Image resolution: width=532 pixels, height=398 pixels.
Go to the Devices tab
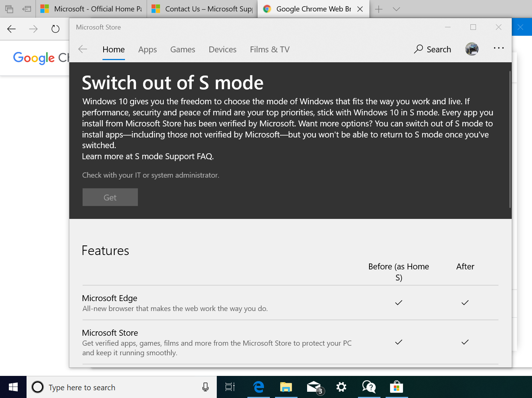point(223,49)
